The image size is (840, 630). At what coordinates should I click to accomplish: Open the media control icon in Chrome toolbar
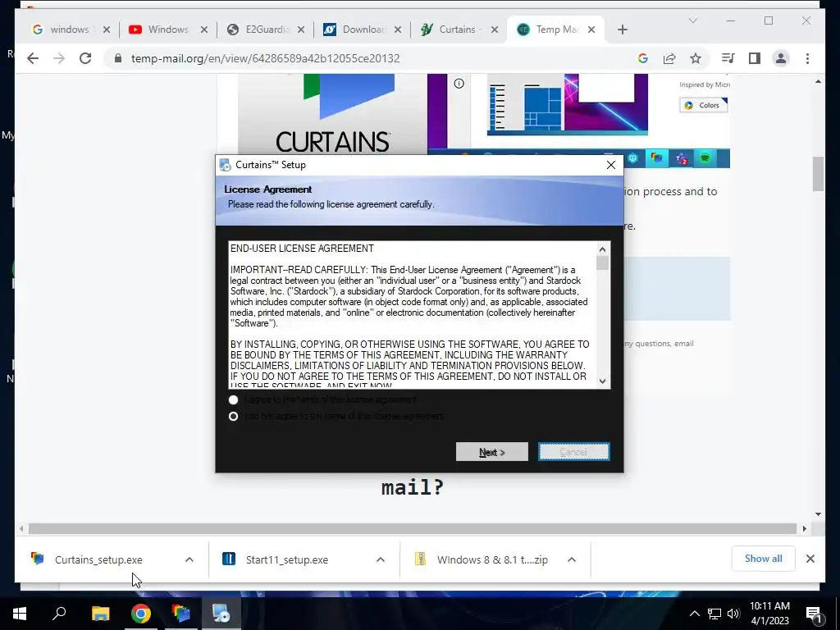pyautogui.click(x=728, y=58)
